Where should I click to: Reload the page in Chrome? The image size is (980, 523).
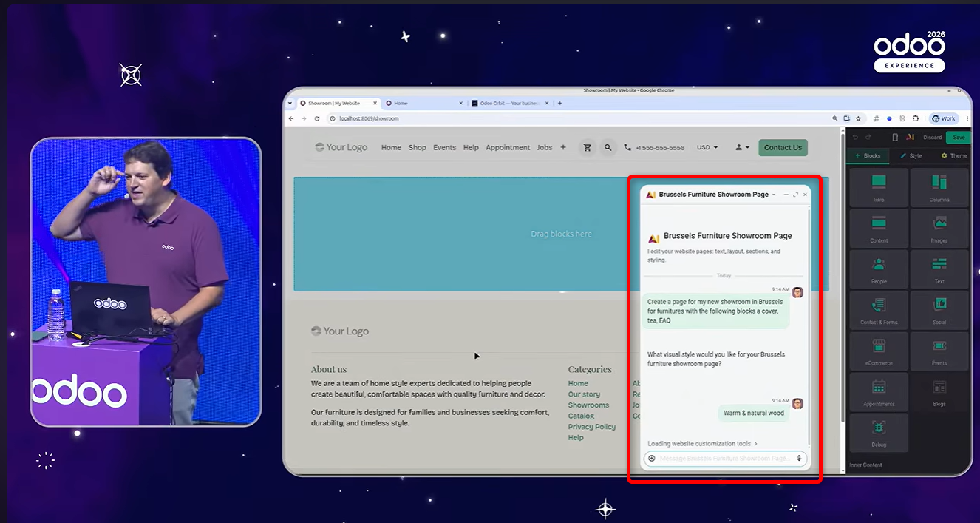coord(317,118)
